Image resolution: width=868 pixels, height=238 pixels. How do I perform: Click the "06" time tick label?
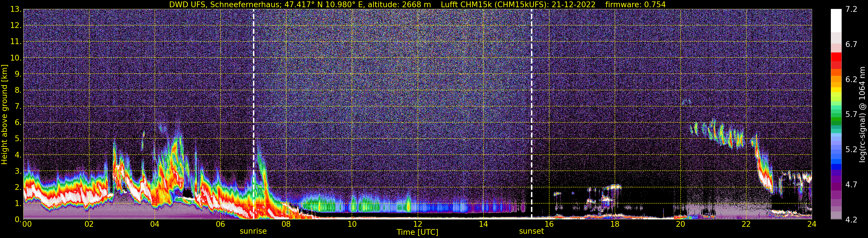(220, 224)
